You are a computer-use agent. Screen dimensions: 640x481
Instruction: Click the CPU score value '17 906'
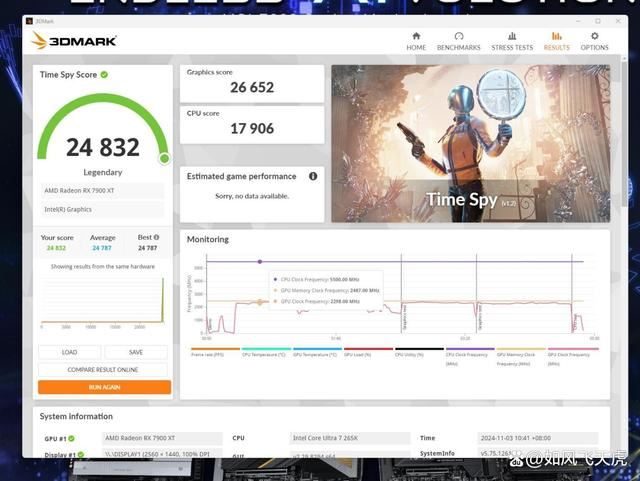tap(252, 129)
